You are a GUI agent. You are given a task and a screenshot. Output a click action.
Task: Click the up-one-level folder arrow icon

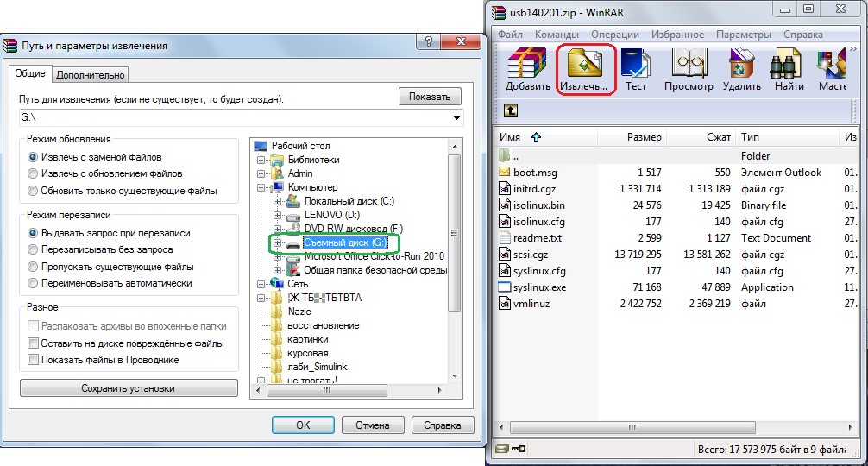[x=511, y=110]
